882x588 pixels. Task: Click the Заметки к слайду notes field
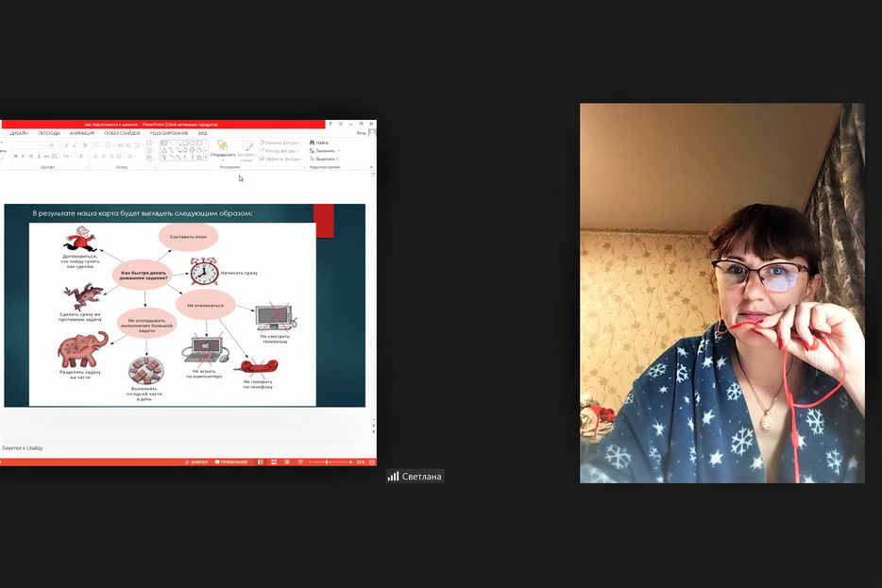coord(94,447)
